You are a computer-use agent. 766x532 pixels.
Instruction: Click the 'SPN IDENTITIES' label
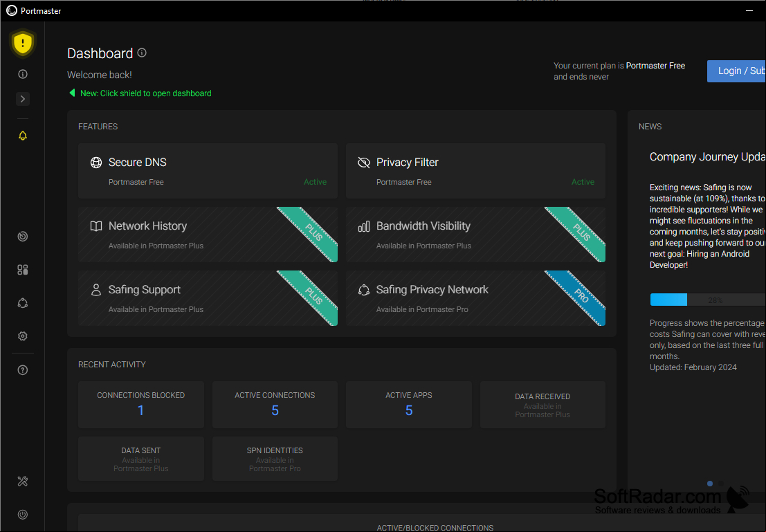(x=275, y=450)
